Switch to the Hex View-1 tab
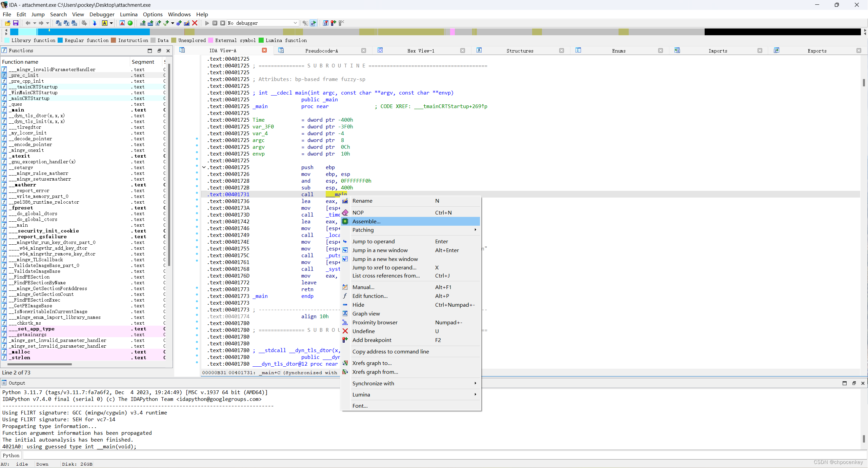 point(421,51)
